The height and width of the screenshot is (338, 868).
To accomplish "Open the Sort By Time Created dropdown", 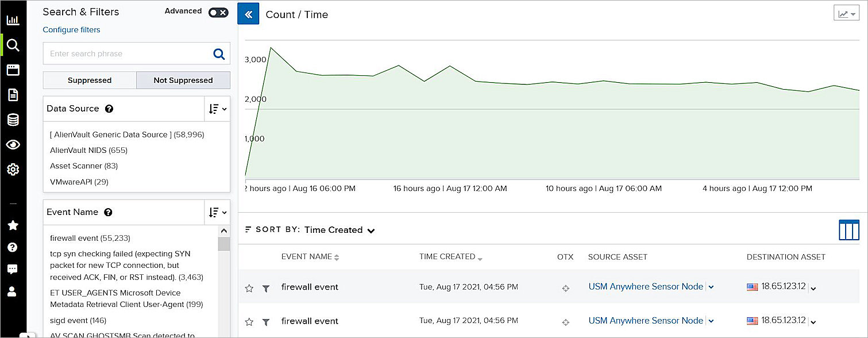I will tap(339, 229).
